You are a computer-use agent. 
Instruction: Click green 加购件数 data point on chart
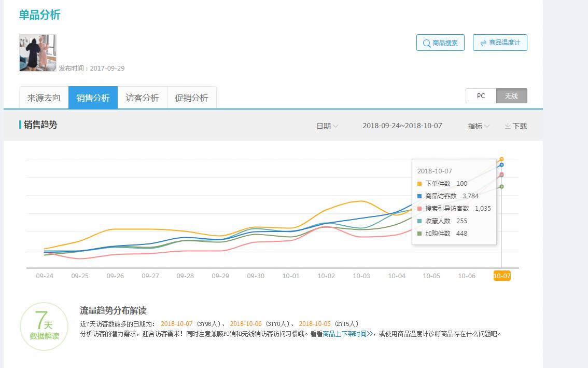click(x=501, y=187)
